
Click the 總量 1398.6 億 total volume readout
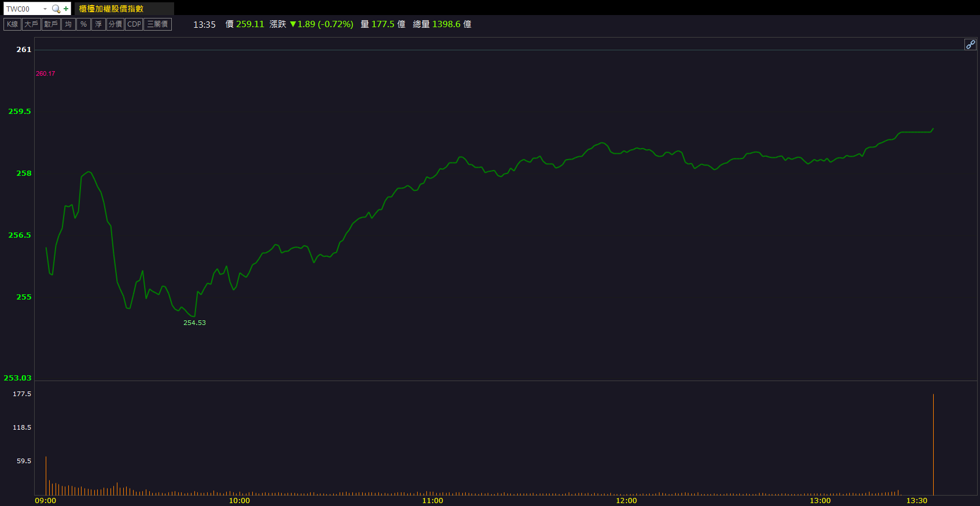pos(442,24)
